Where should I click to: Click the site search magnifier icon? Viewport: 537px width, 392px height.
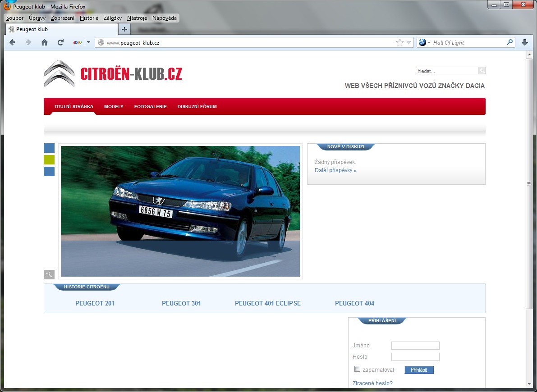tap(482, 70)
